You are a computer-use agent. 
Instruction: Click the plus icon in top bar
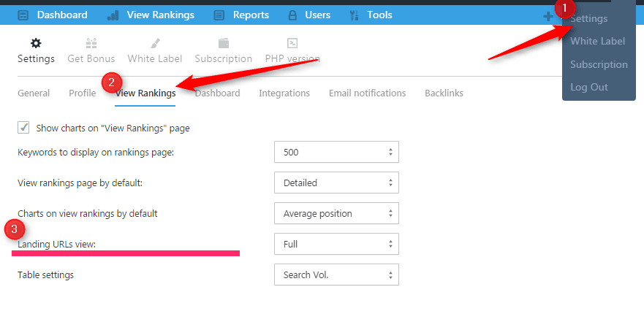click(x=548, y=16)
